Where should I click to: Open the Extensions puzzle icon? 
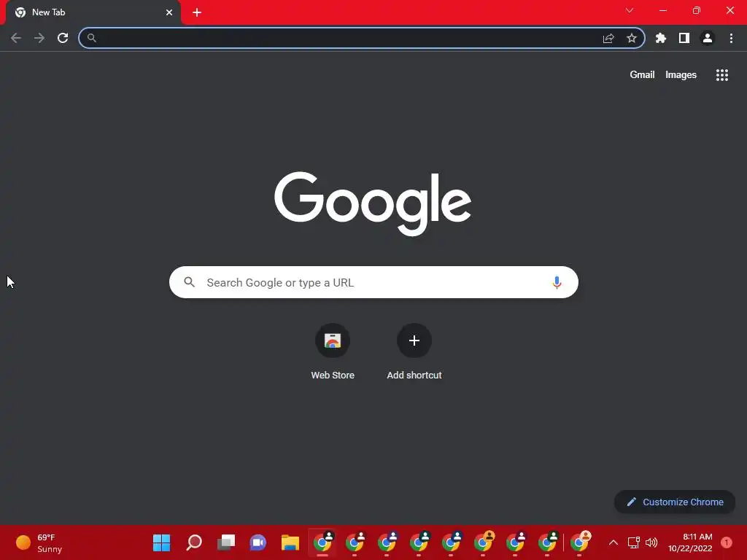661,38
